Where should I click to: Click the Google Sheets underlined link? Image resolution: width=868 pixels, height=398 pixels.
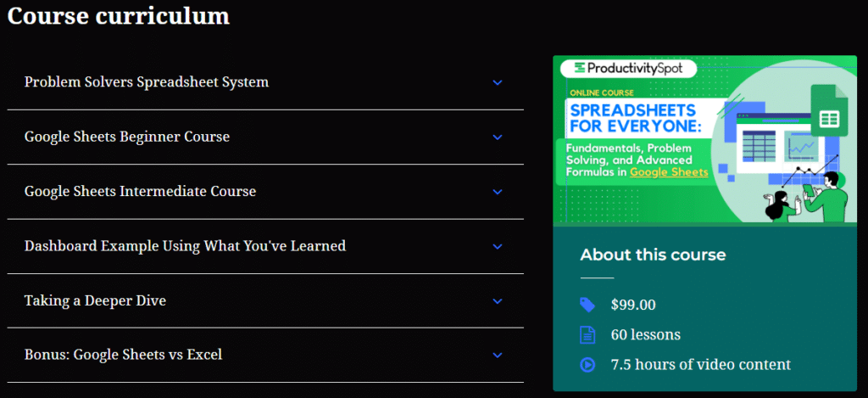pyautogui.click(x=670, y=172)
